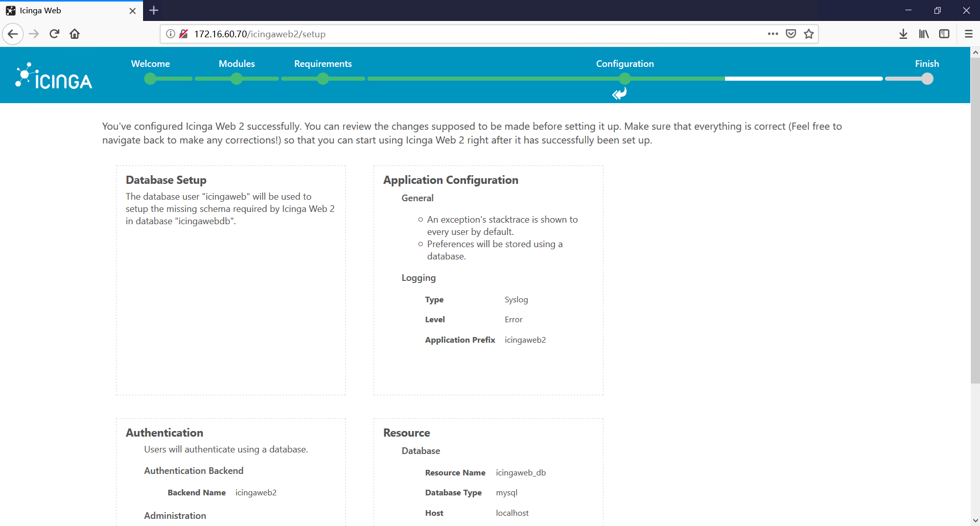Screen dimensions: 980x526
Task: Restore down the browser window
Action: click(x=937, y=10)
